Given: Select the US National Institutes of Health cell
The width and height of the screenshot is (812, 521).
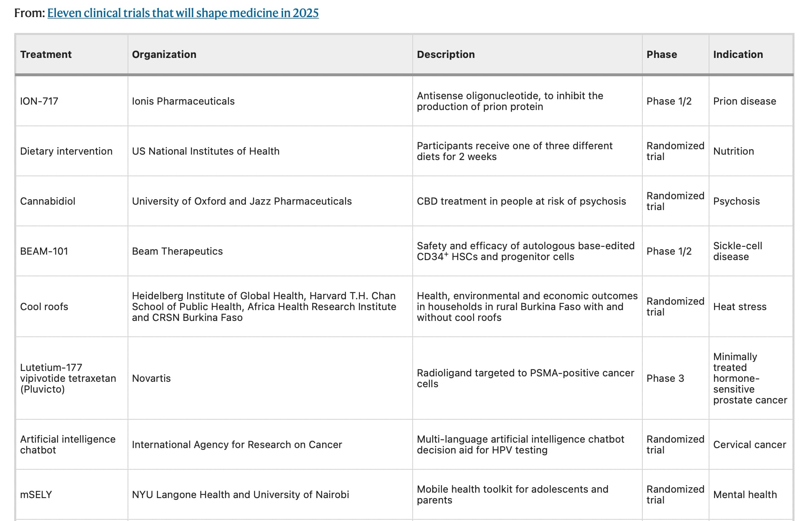Looking at the screenshot, I should pos(270,151).
